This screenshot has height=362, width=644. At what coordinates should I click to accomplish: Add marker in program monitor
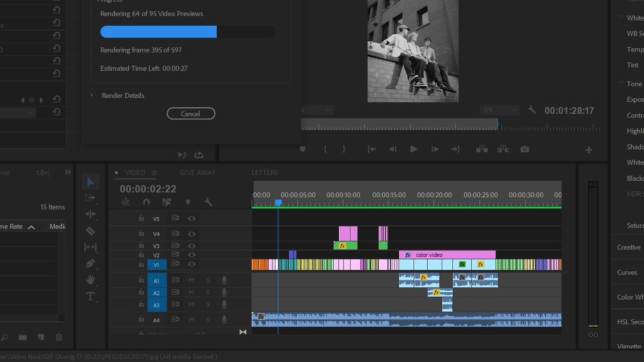pyautogui.click(x=302, y=149)
